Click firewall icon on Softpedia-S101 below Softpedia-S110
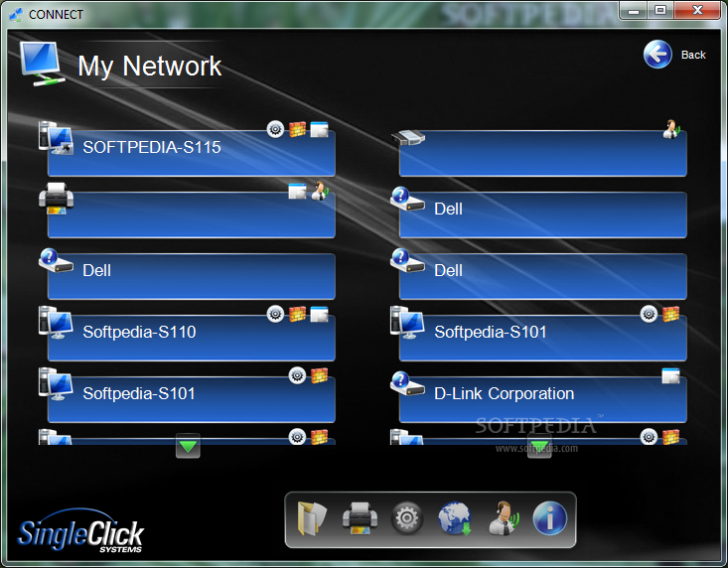 320,375
